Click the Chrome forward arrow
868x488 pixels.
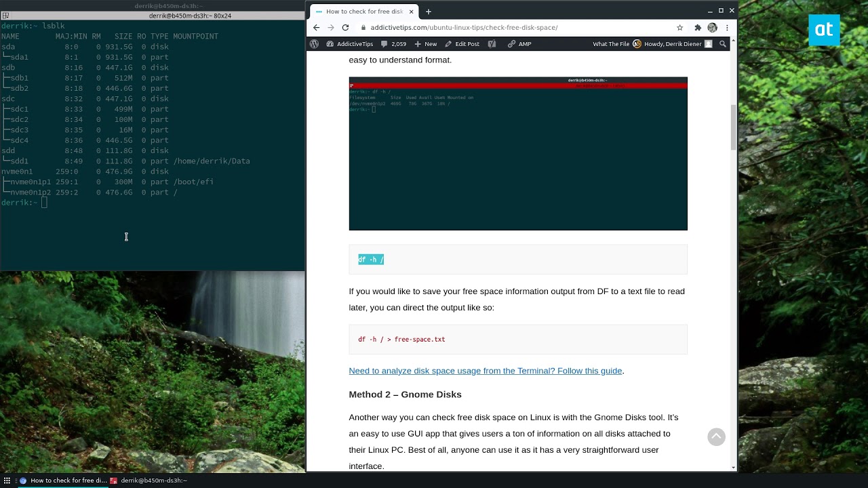pyautogui.click(x=331, y=28)
